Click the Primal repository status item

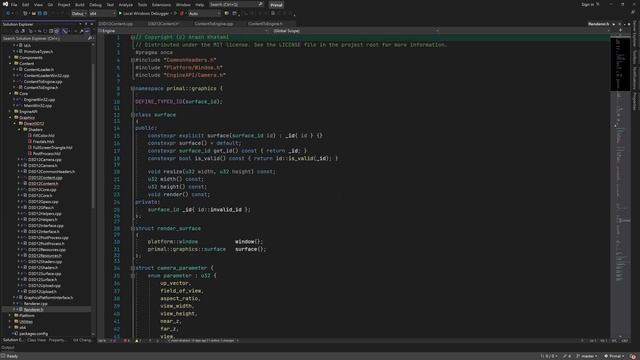[614, 356]
